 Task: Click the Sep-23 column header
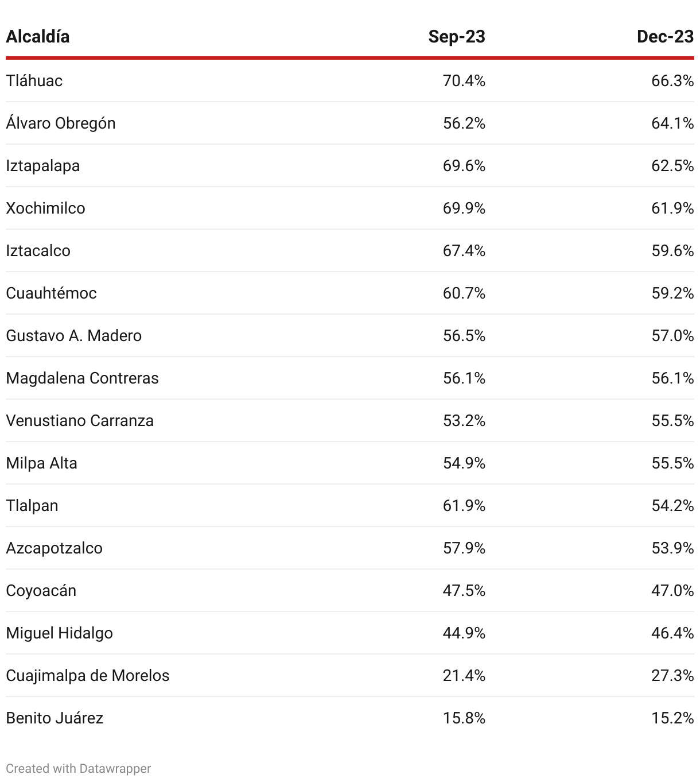[457, 37]
